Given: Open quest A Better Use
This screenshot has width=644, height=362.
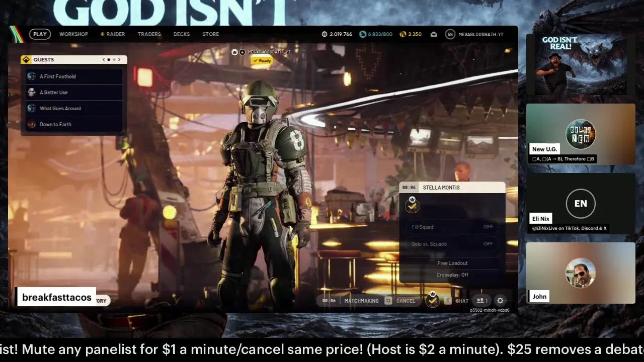Looking at the screenshot, I should [74, 93].
